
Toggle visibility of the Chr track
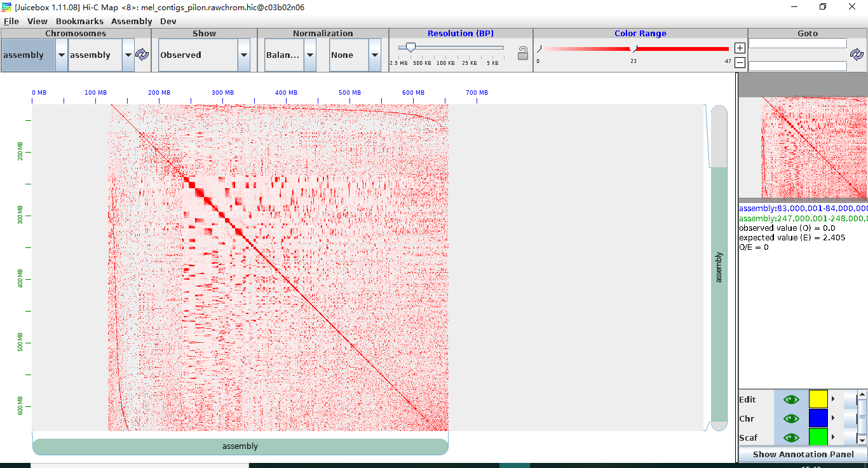point(790,418)
